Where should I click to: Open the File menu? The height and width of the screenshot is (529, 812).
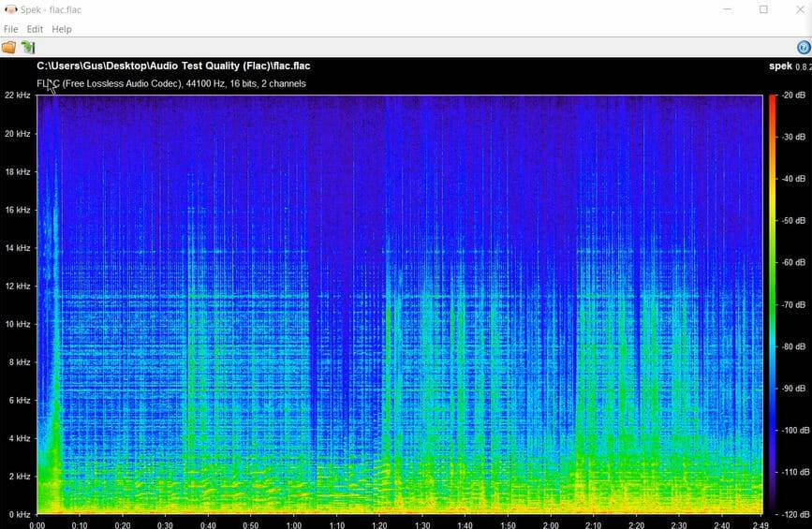(11, 29)
